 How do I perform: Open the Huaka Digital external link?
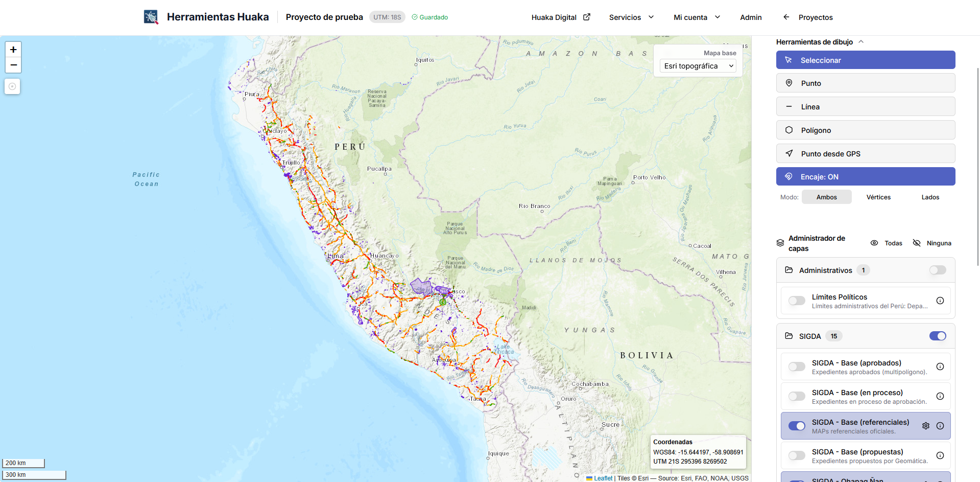tap(560, 17)
